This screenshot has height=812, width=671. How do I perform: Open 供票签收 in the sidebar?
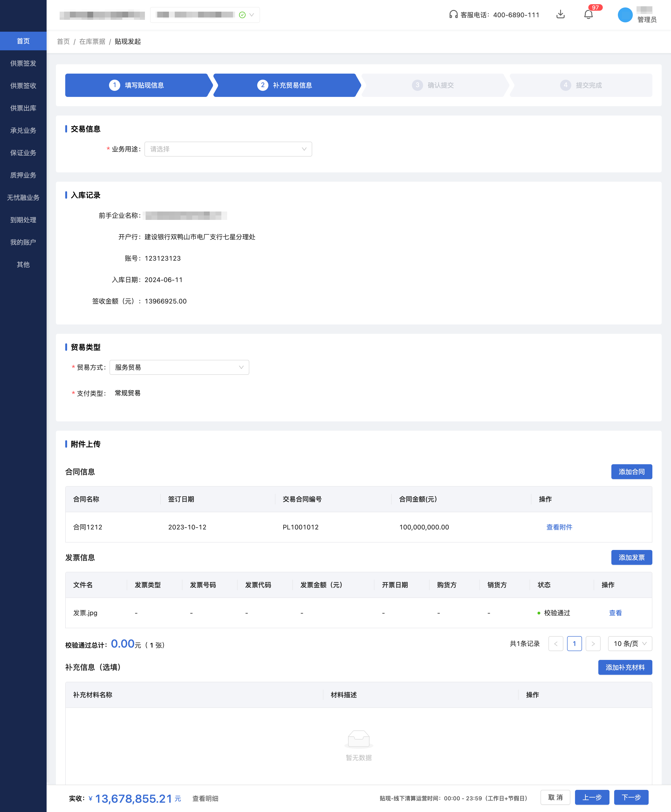[23, 86]
